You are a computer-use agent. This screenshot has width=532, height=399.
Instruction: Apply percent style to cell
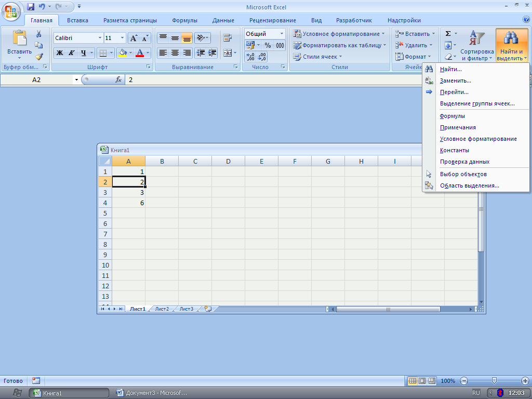coord(268,45)
